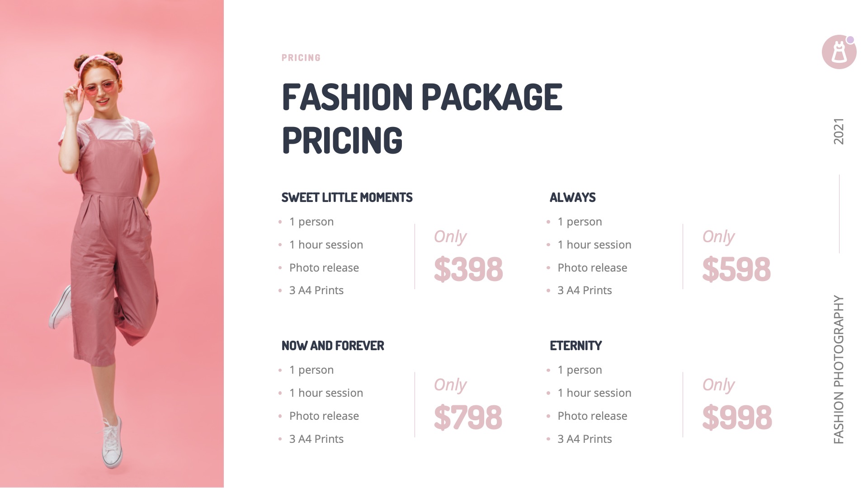The image size is (868, 488).
Task: Click "Photo release" under Sweet Little Moments
Action: (324, 267)
